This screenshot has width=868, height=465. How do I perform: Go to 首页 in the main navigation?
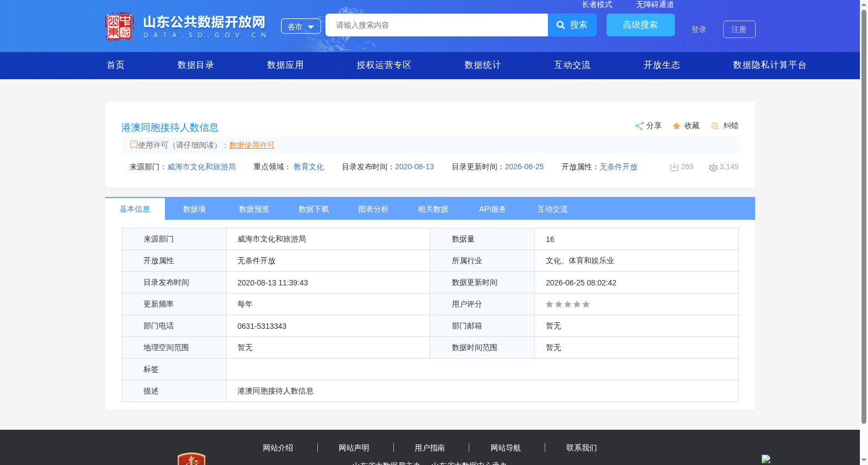(116, 65)
